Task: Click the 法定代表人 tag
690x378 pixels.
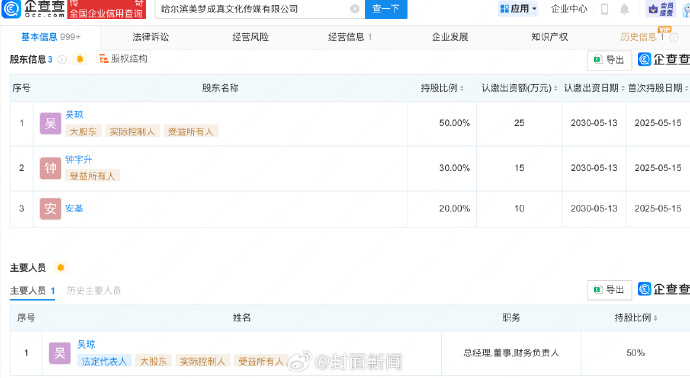Action: pos(104,361)
